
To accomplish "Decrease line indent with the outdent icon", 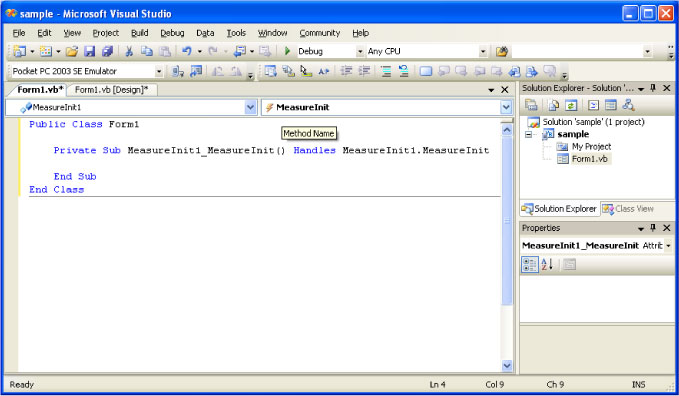I will click(346, 71).
